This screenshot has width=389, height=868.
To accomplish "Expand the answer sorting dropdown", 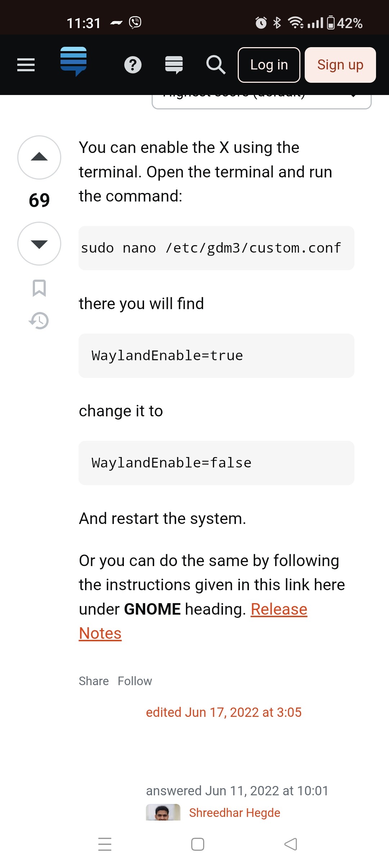I will pos(261,101).
